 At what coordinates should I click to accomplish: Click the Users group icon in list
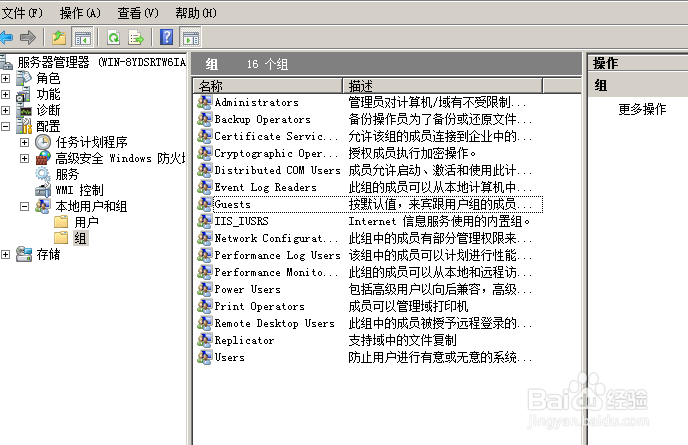tap(204, 357)
